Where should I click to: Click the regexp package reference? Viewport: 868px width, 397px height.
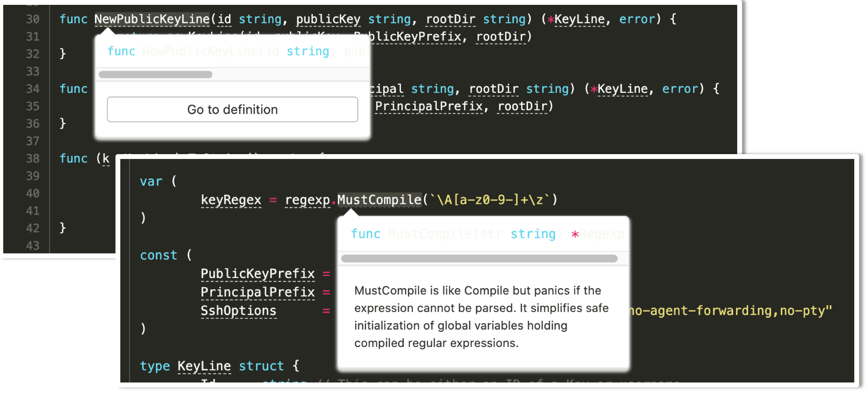coord(308,199)
